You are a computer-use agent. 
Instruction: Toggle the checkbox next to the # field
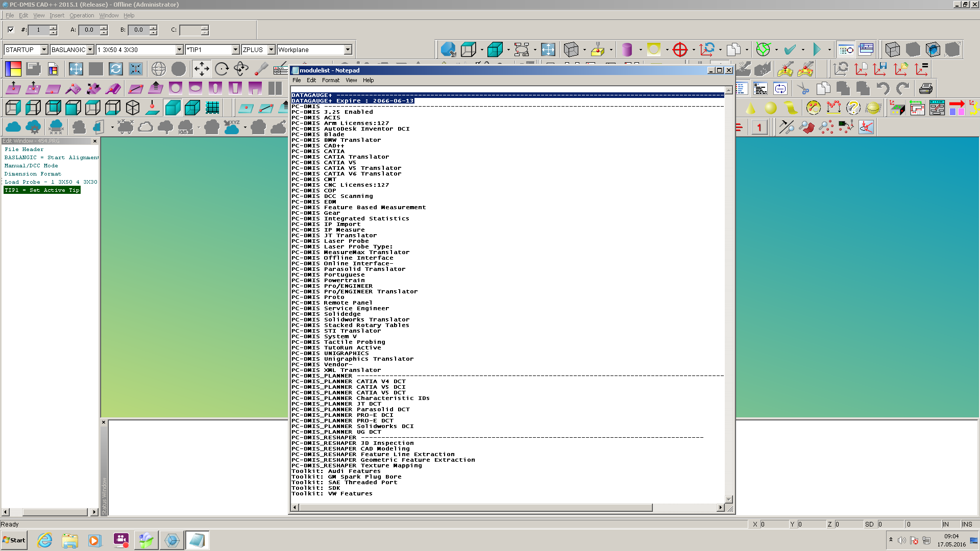tap(11, 30)
